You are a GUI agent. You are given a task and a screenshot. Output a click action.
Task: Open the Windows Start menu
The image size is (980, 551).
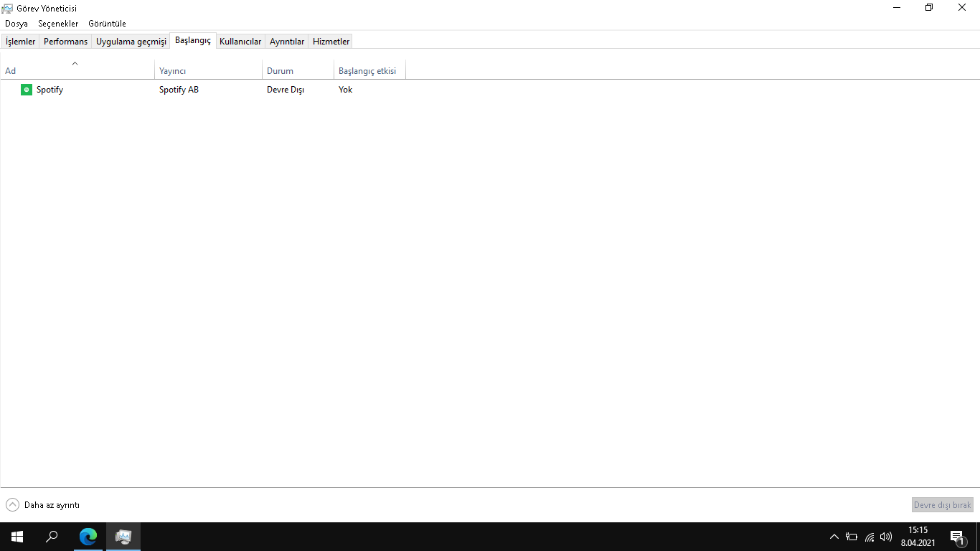point(17,537)
